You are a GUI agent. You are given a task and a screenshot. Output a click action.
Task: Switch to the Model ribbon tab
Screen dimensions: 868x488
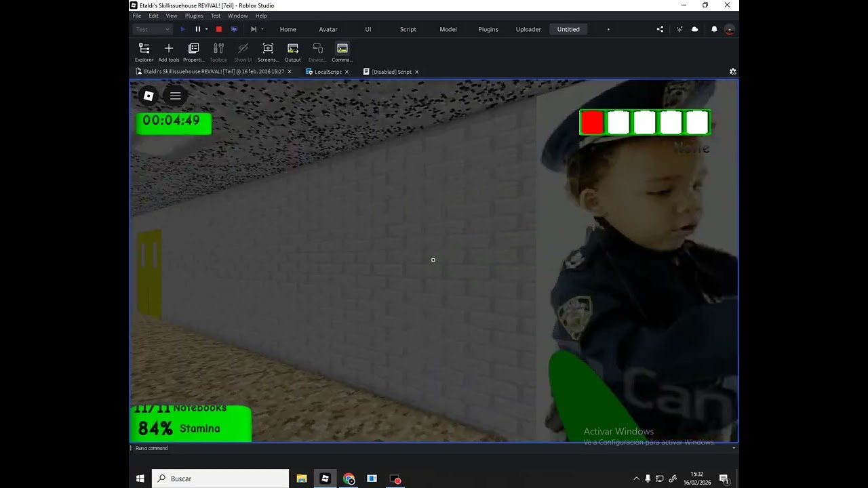point(448,29)
